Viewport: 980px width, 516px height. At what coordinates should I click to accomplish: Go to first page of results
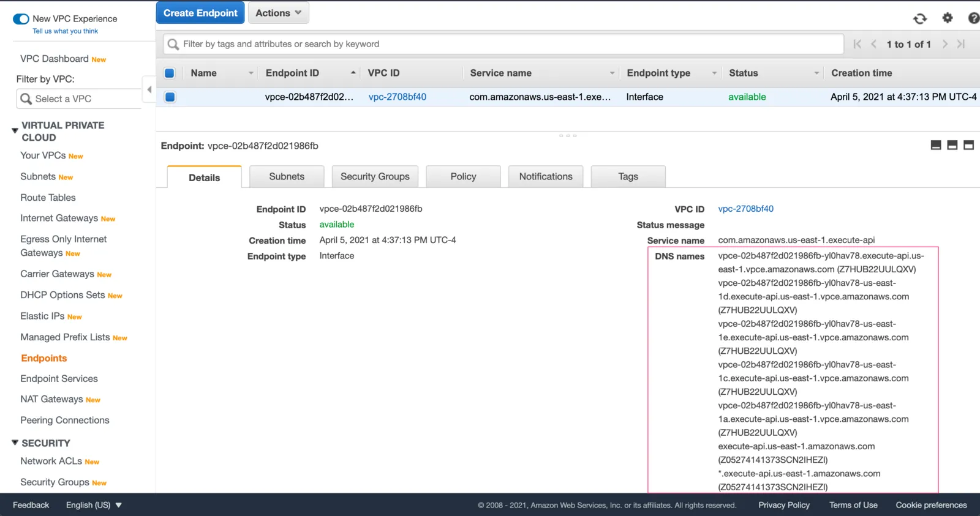857,44
